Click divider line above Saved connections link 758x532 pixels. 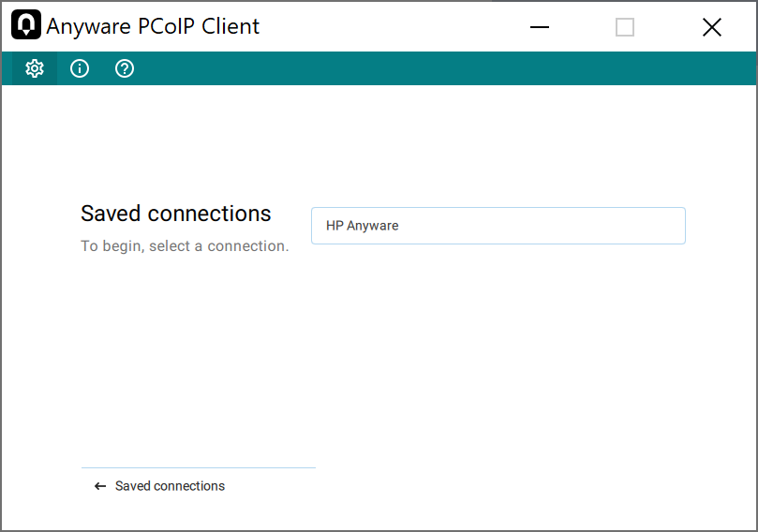[198, 467]
